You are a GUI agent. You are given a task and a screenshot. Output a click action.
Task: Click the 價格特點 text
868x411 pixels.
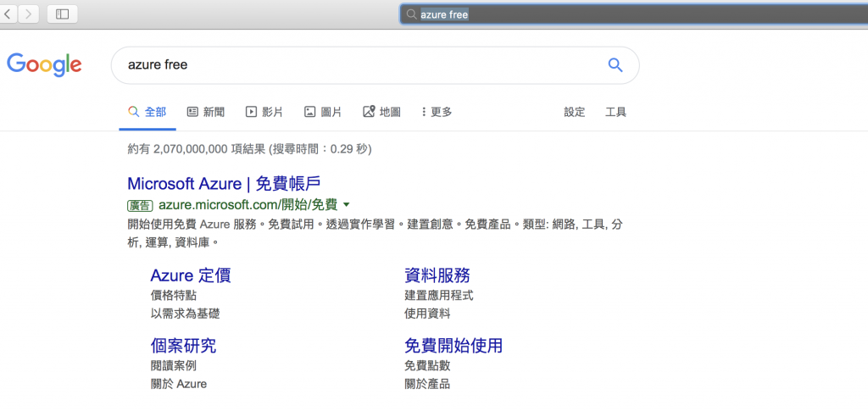coord(173,296)
